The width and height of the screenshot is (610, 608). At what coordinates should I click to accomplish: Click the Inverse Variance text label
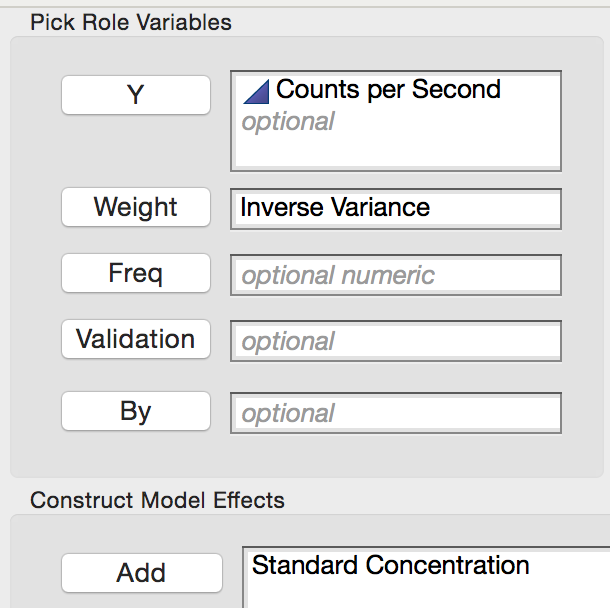[x=335, y=207]
